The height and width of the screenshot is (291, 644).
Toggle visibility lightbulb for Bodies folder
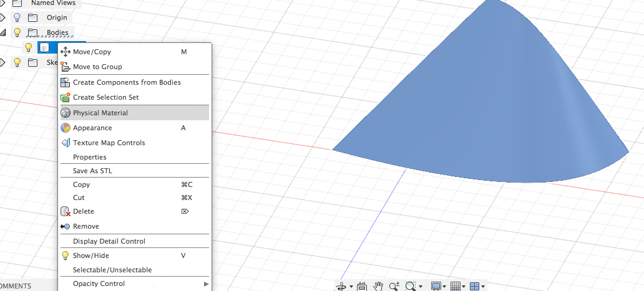(17, 32)
